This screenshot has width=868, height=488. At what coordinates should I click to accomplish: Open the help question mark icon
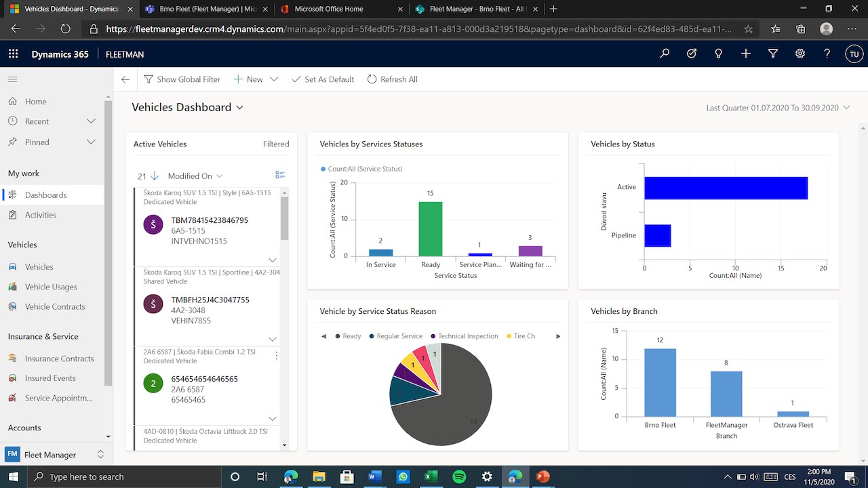[827, 54]
